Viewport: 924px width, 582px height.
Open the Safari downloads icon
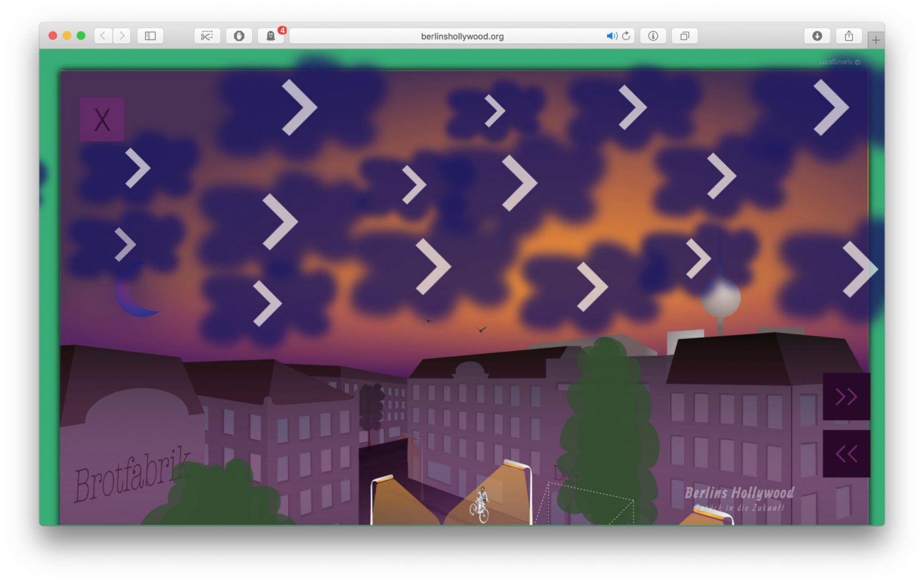817,36
